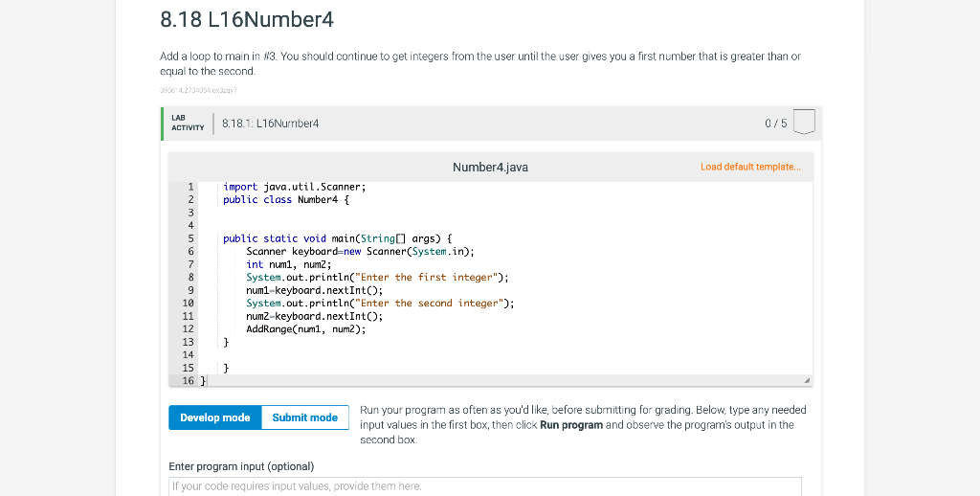This screenshot has width=980, height=496.
Task: Click Load default template link
Action: point(750,167)
